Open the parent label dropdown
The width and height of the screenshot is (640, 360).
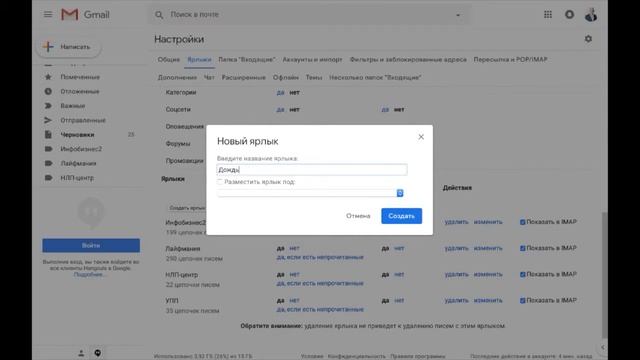(x=311, y=193)
